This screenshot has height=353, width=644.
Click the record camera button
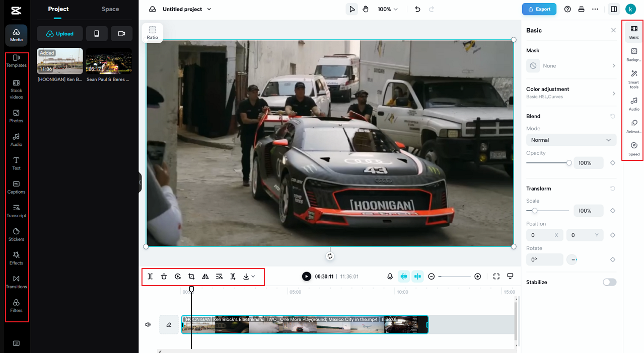pyautogui.click(x=121, y=34)
